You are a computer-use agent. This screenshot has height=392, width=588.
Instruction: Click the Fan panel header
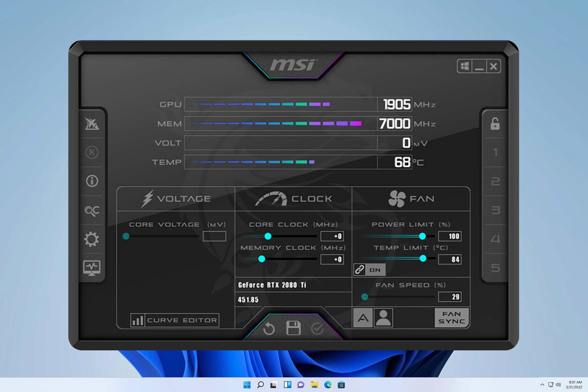(411, 199)
